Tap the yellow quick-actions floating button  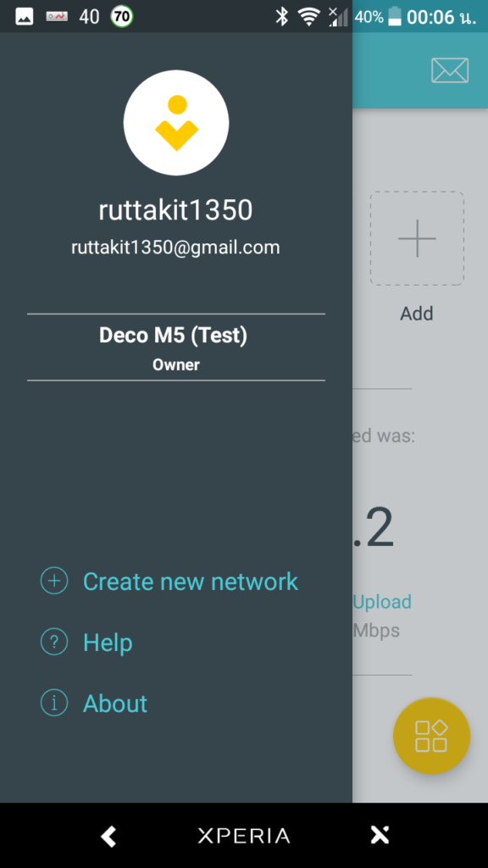click(x=431, y=736)
